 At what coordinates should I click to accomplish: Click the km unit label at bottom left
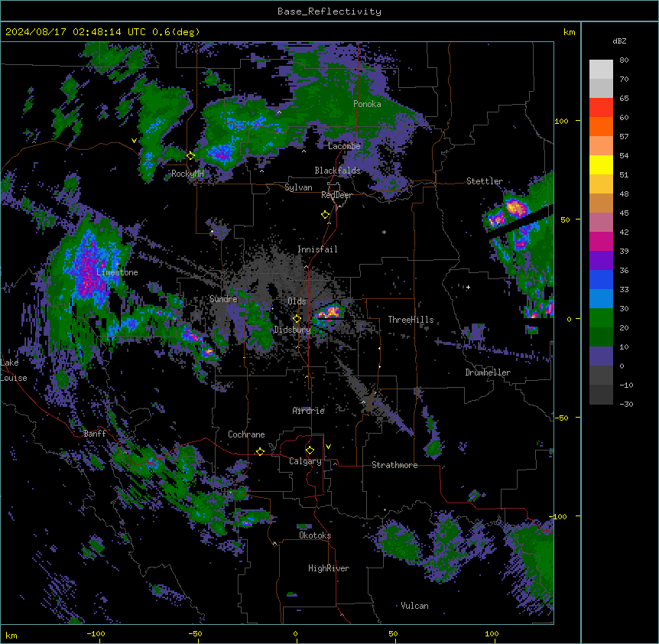[11, 636]
